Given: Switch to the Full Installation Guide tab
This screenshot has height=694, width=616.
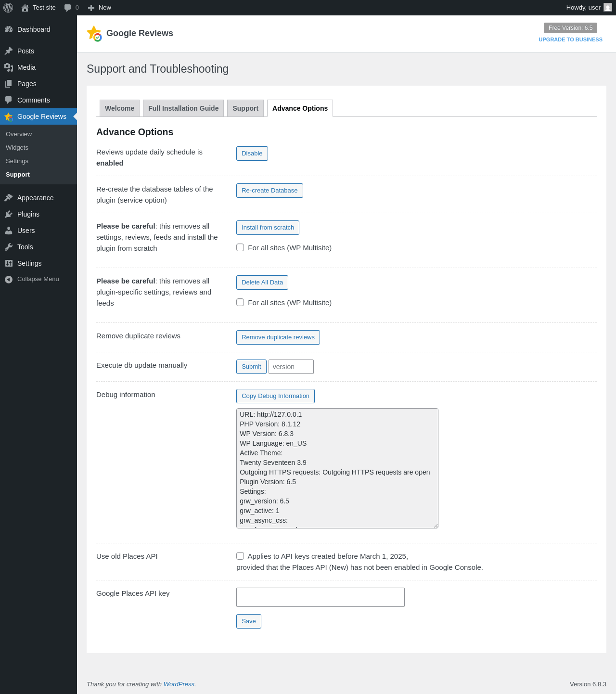Looking at the screenshot, I should (183, 108).
